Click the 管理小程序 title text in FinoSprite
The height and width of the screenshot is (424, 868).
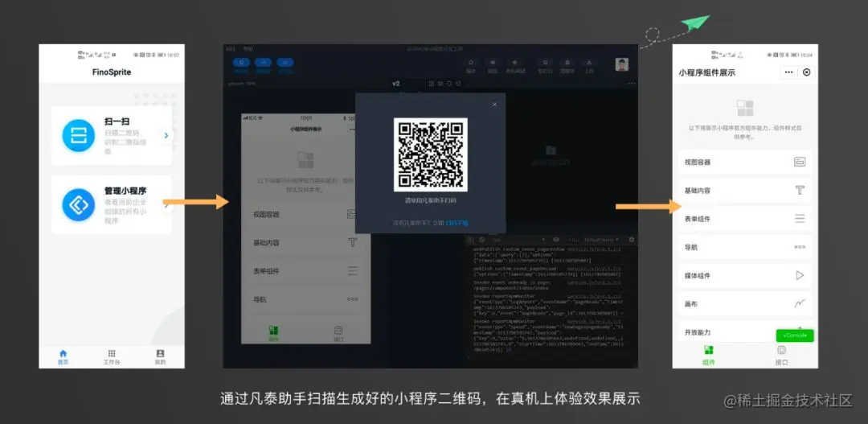click(x=125, y=191)
